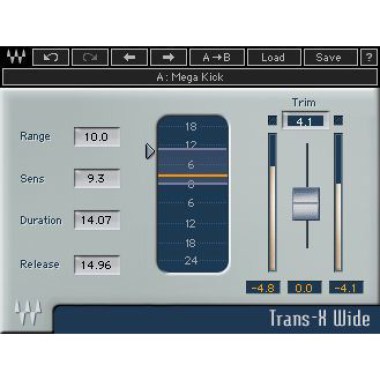Click the 24 mark on gain graph
The width and height of the screenshot is (380, 380).
[191, 260]
